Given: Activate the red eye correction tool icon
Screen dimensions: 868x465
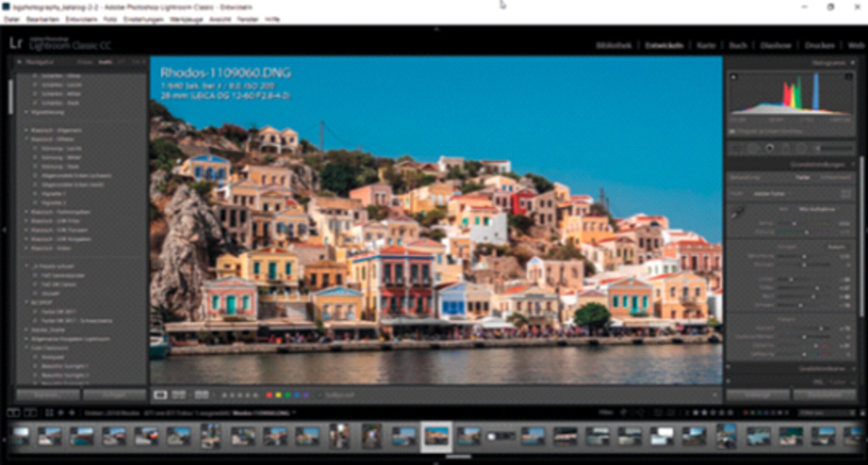Looking at the screenshot, I should click(770, 148).
